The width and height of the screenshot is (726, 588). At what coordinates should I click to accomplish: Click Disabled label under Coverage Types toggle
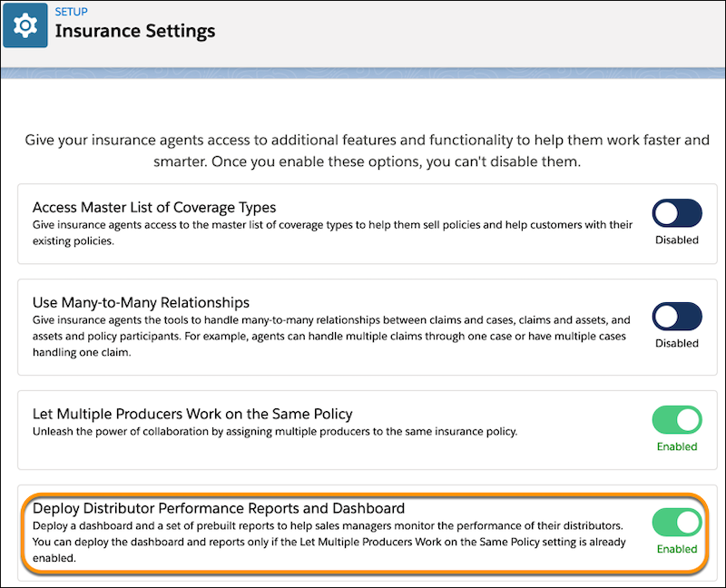pyautogui.click(x=677, y=240)
